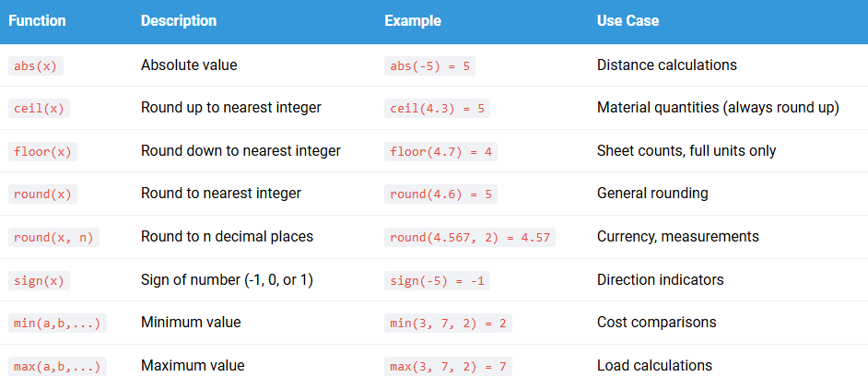Click the 'Round up to nearest integer' description
868x377 pixels.
231,108
